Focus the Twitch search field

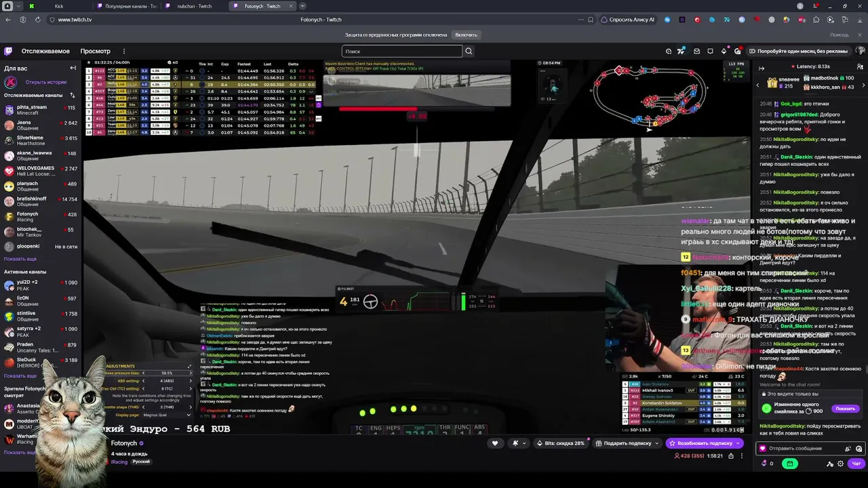tap(402, 51)
